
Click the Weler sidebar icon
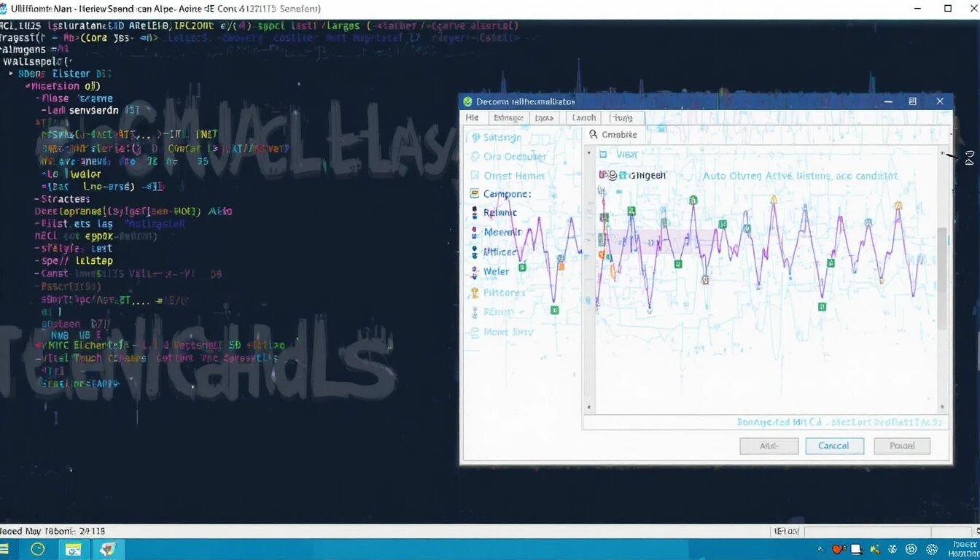(475, 271)
